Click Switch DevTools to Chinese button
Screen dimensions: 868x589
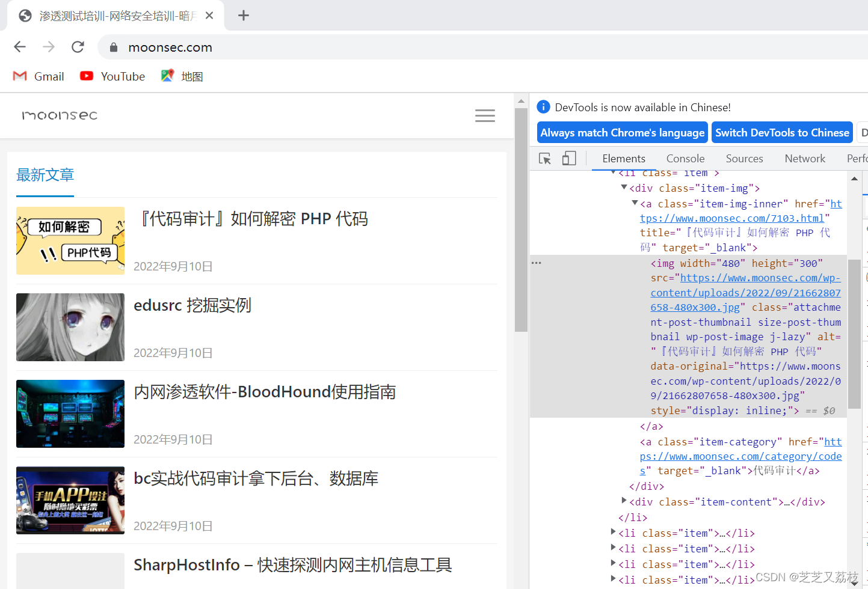782,133
